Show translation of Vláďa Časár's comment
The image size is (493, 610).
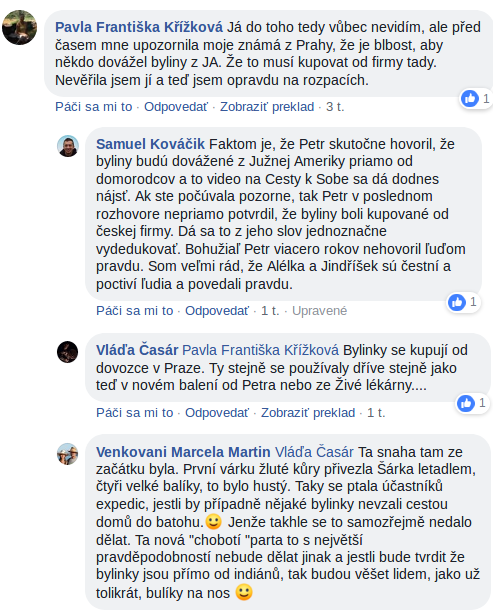(308, 412)
